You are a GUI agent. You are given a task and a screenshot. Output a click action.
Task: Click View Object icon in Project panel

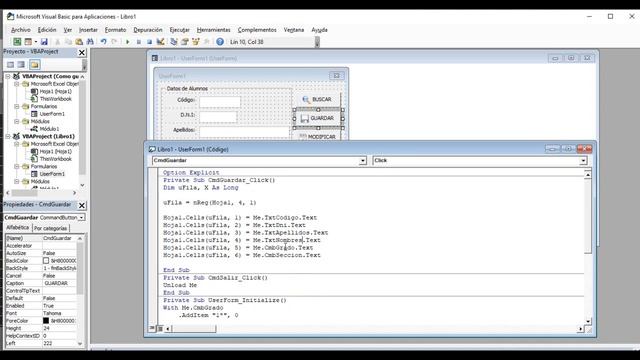(x=21, y=64)
